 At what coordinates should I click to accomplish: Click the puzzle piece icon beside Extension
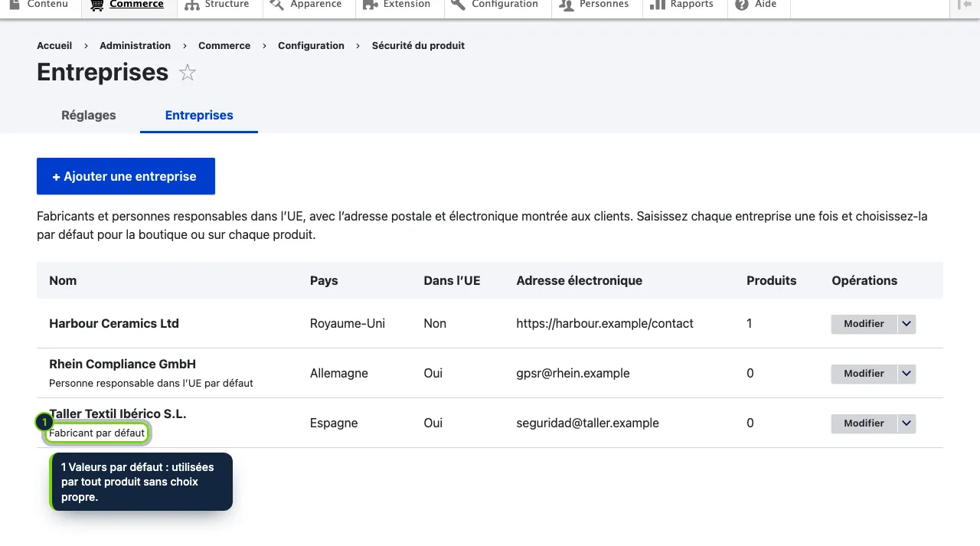(x=371, y=5)
